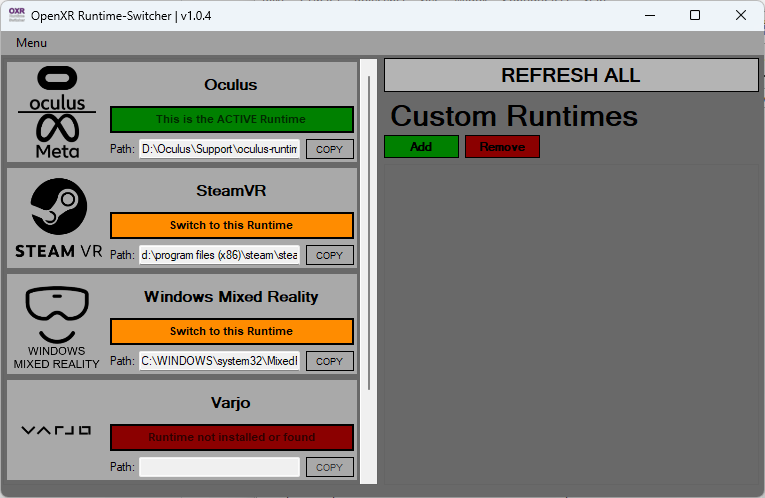This screenshot has height=498, width=765.
Task: Click the Oculus Meta logo
Action: pyautogui.click(x=57, y=112)
